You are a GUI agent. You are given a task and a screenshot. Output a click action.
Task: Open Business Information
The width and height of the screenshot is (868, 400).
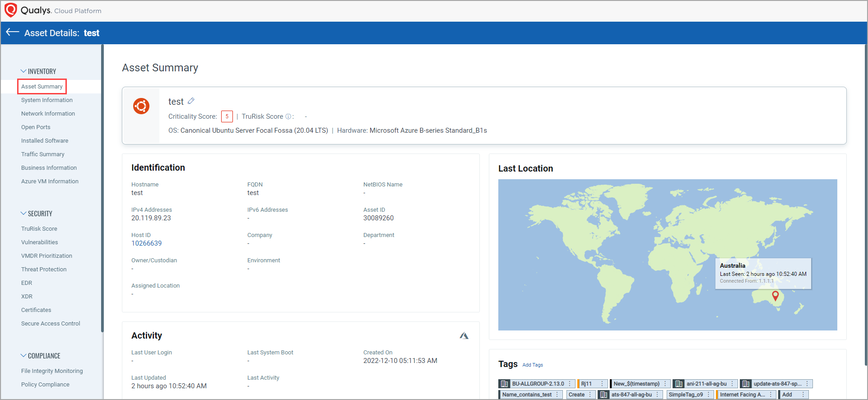[x=49, y=168]
